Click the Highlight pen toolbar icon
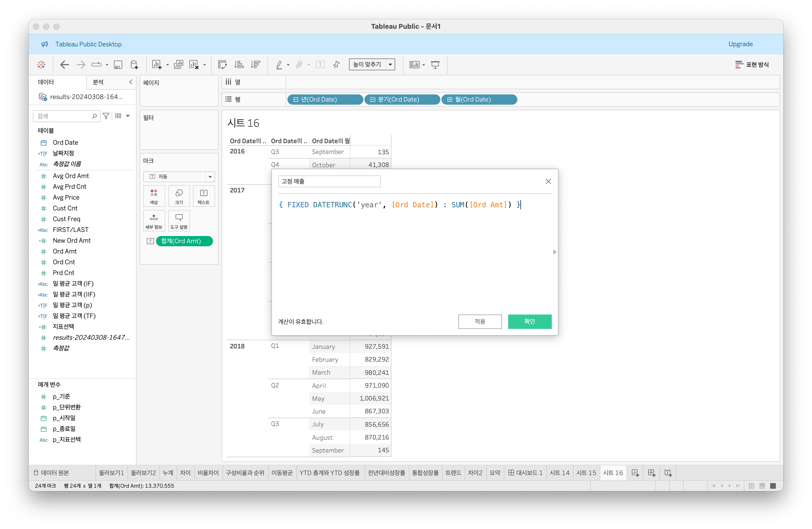The height and width of the screenshot is (529, 812). (279, 65)
